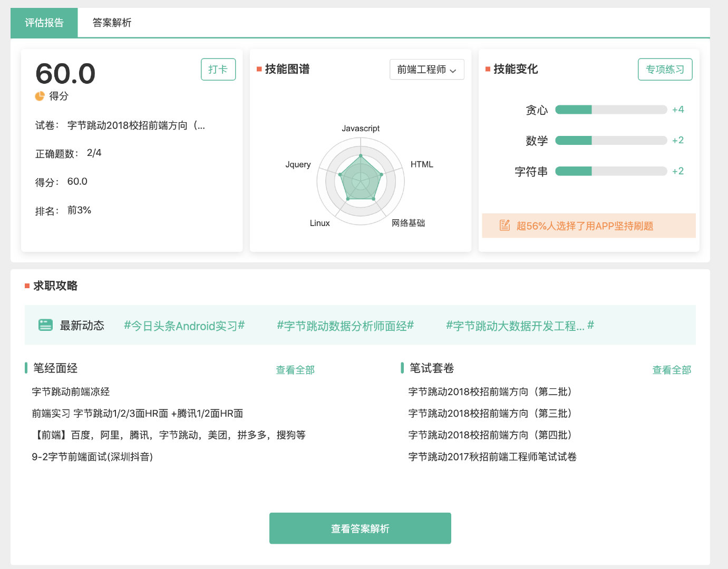The height and width of the screenshot is (569, 728).
Task: Click the HTML label on the radar chart
Action: (x=422, y=164)
